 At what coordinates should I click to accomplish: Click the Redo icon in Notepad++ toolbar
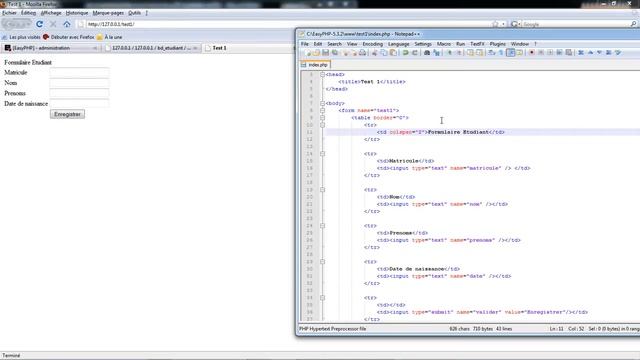[415, 53]
